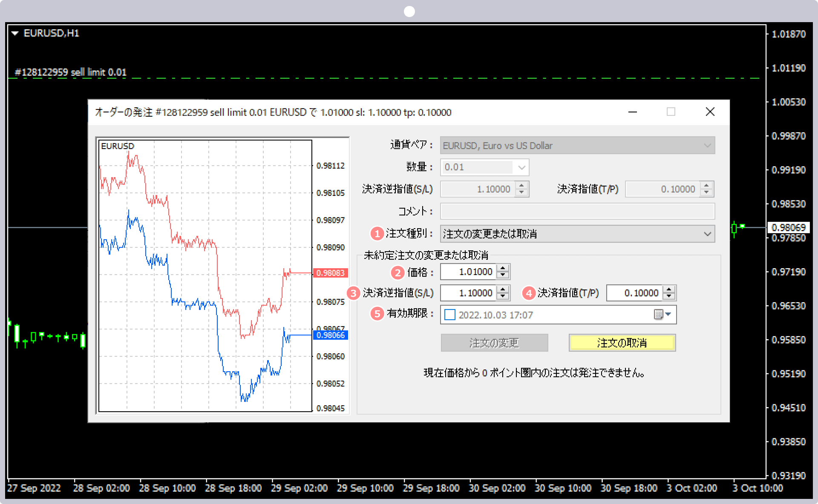Click the current price tag 0.98069 on axis

point(789,227)
